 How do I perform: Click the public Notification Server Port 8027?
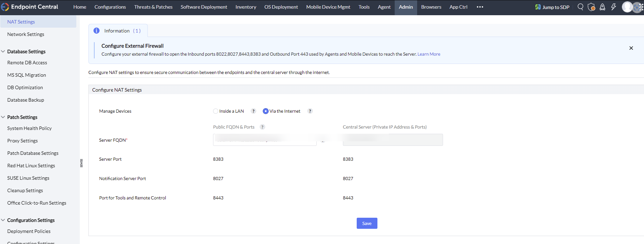coord(218,179)
